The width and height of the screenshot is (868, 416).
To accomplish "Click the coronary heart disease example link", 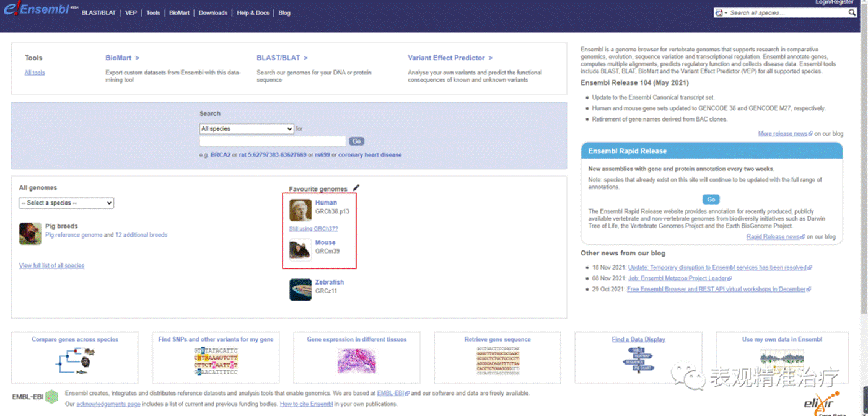I will (370, 155).
